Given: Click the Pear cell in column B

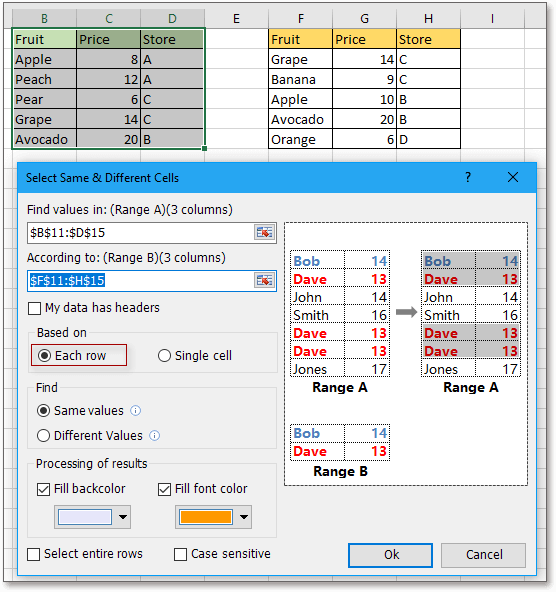Looking at the screenshot, I should (x=45, y=99).
